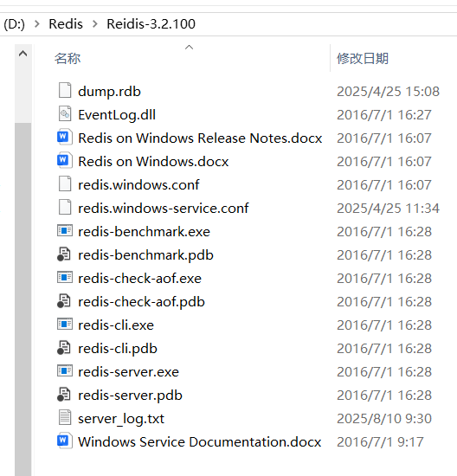Click the date 2016/7/1 16:27
Screen dimensions: 457x476
384,115
